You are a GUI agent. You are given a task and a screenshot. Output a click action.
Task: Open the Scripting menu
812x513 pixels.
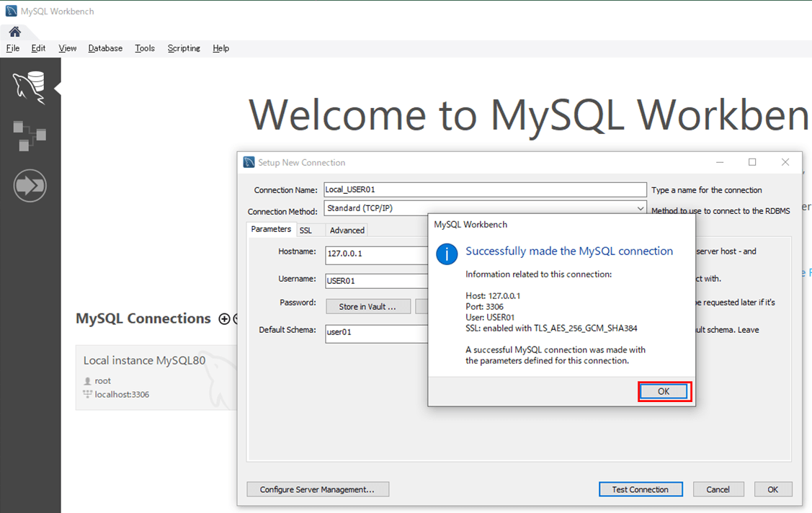[x=184, y=48]
